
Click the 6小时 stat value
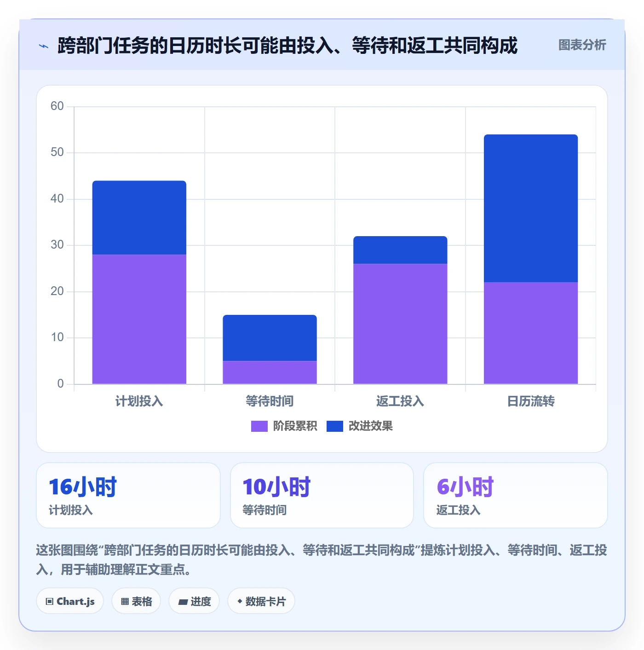click(465, 487)
